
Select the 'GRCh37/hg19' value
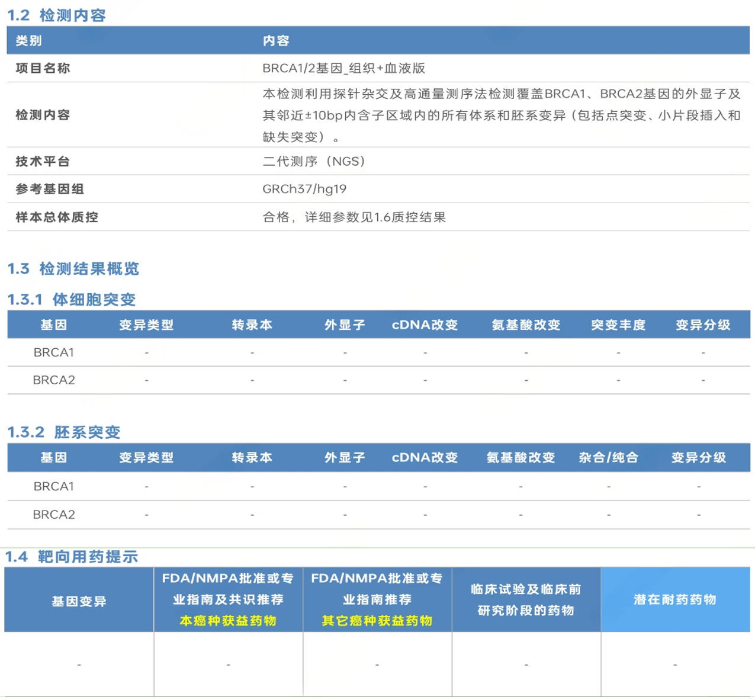[304, 189]
